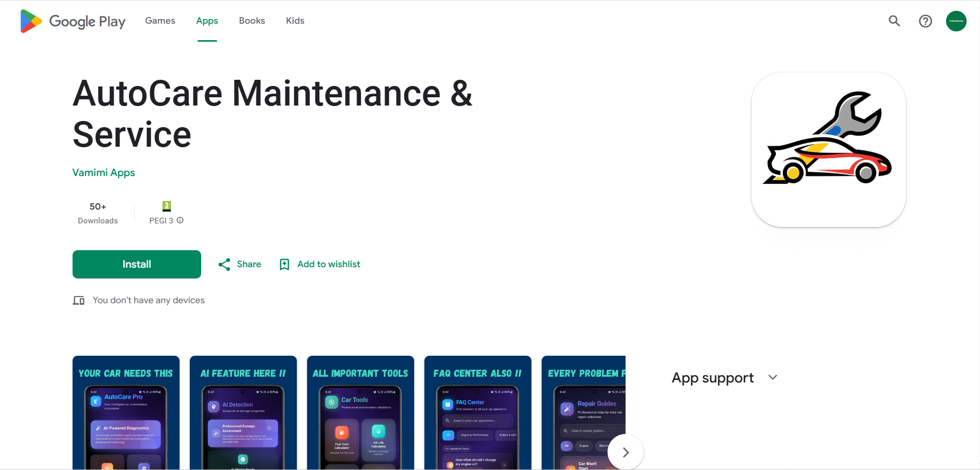This screenshot has width=980, height=470.
Task: Advance the screenshots carousel with the next arrow
Action: 626,452
